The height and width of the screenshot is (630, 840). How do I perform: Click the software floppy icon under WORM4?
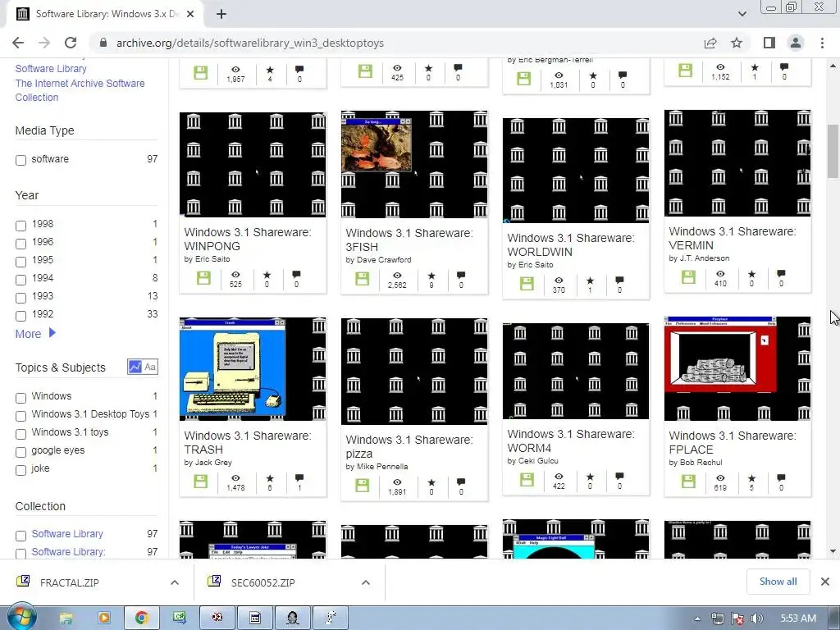pos(527,479)
